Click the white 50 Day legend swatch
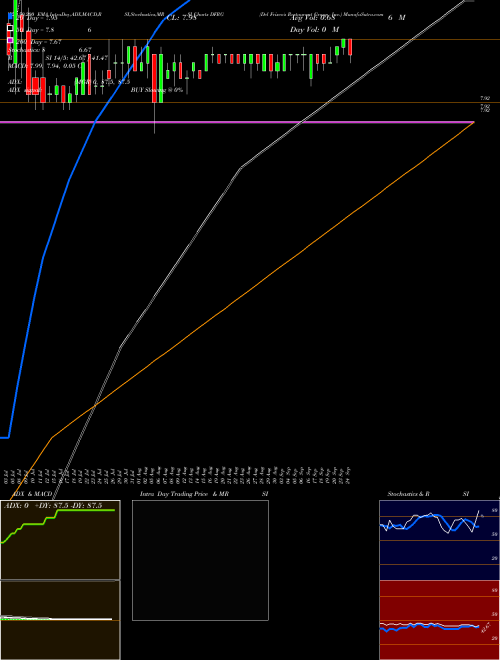The image size is (500, 660). [x=10, y=28]
